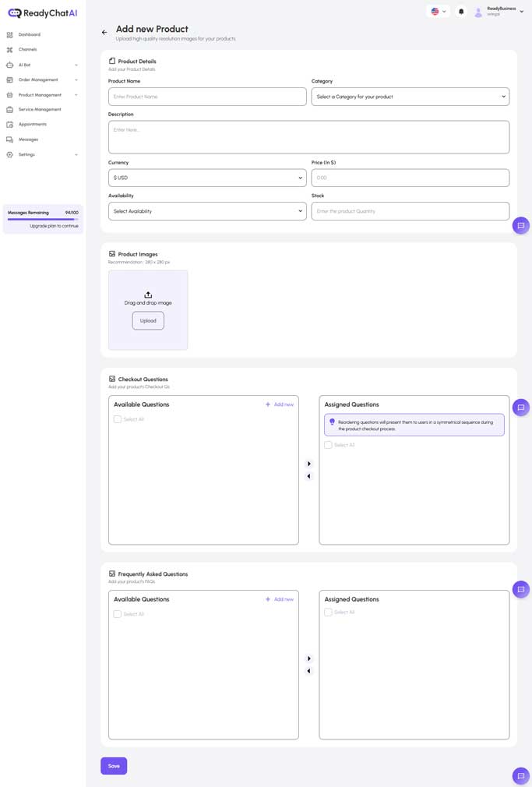Screen dimensions: 532x787
Task: Click Add new in Checkout Questions
Action: pos(280,404)
